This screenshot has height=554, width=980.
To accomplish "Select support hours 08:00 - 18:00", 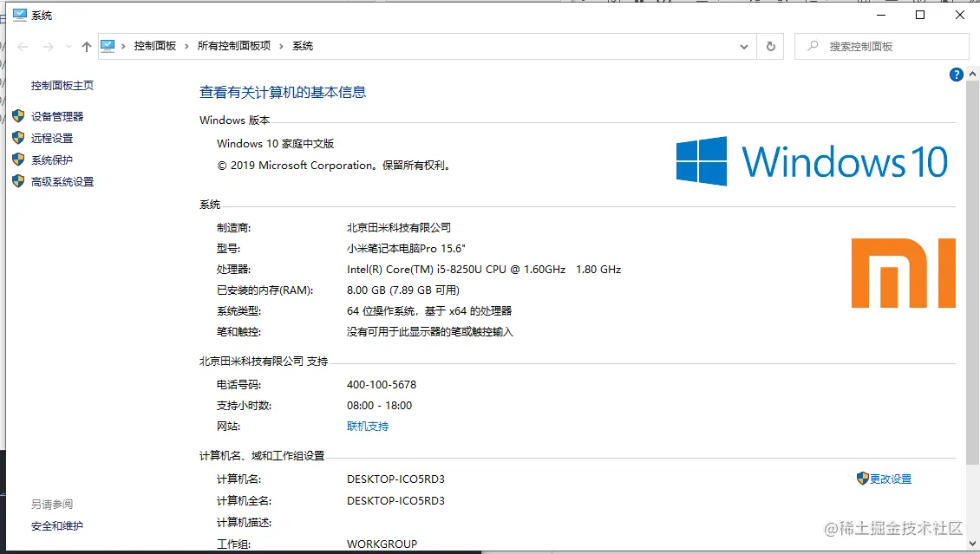I will click(379, 406).
